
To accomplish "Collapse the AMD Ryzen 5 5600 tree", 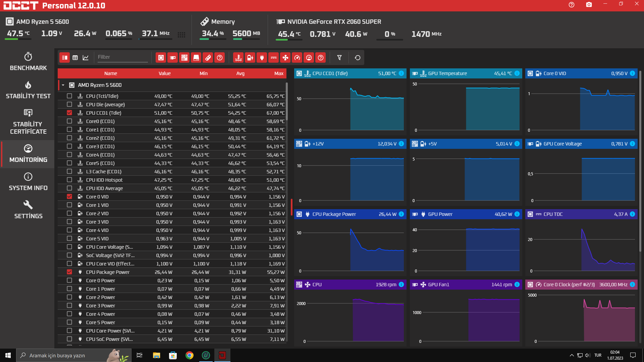I will (x=63, y=85).
